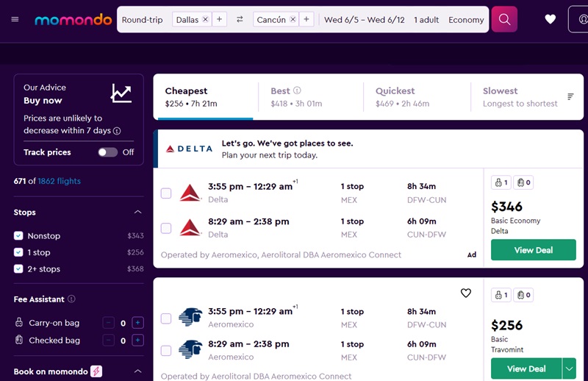This screenshot has height=381, width=588.
Task: Uncheck the 1 stop filter
Action: [x=18, y=252]
